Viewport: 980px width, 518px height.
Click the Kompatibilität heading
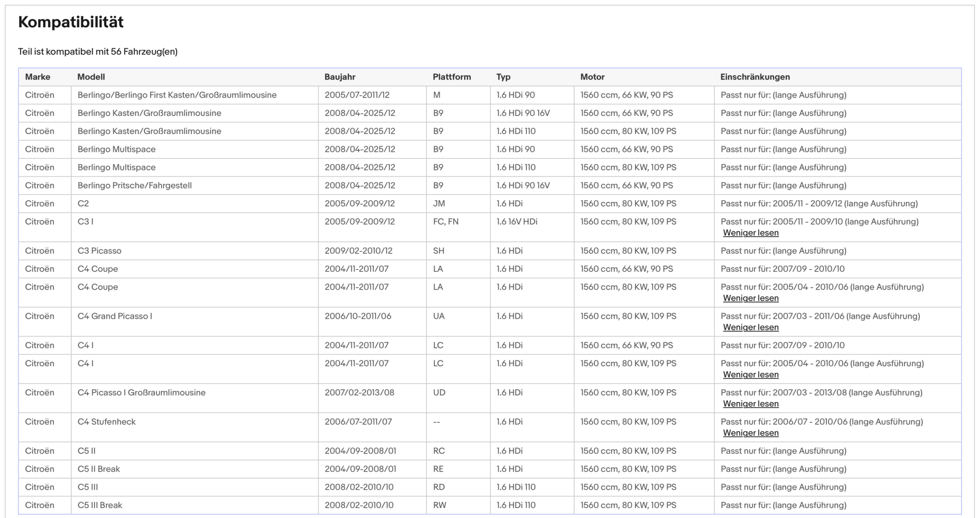pyautogui.click(x=71, y=22)
